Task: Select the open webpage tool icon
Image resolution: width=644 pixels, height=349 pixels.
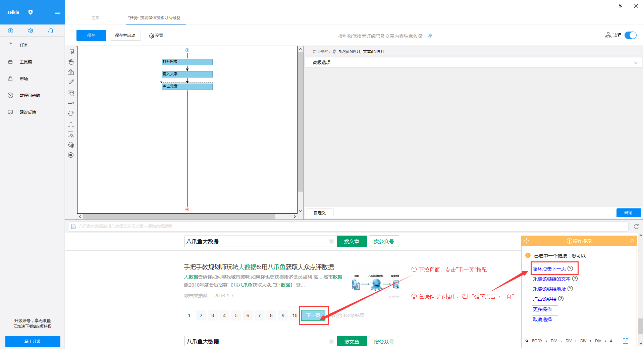Action: click(x=71, y=51)
